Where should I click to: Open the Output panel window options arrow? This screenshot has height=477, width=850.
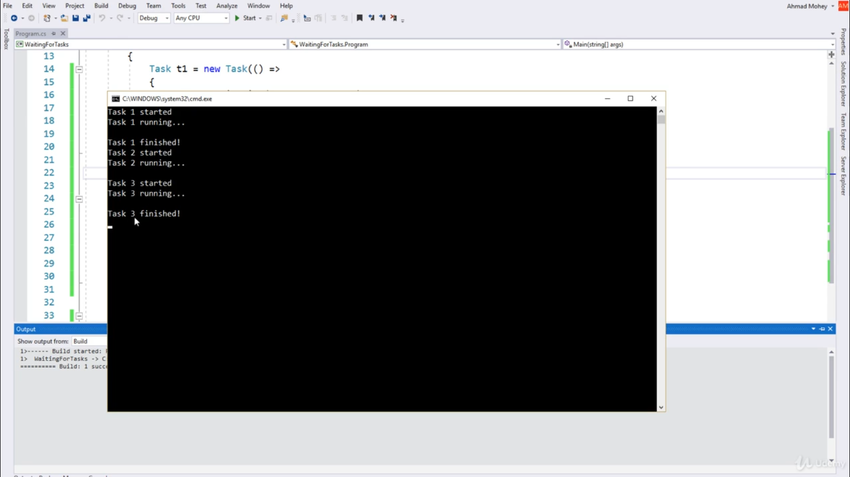[x=813, y=329]
